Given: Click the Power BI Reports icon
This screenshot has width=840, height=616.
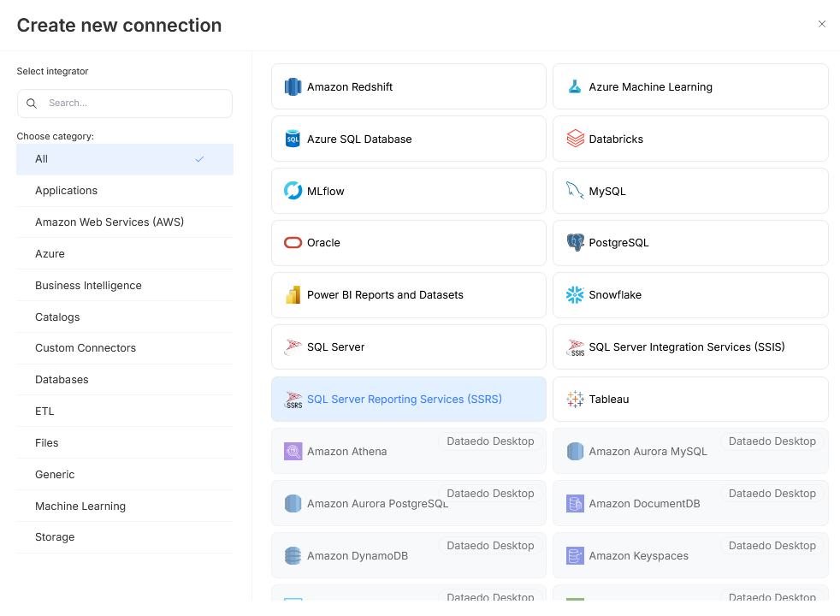Looking at the screenshot, I should [x=293, y=295].
